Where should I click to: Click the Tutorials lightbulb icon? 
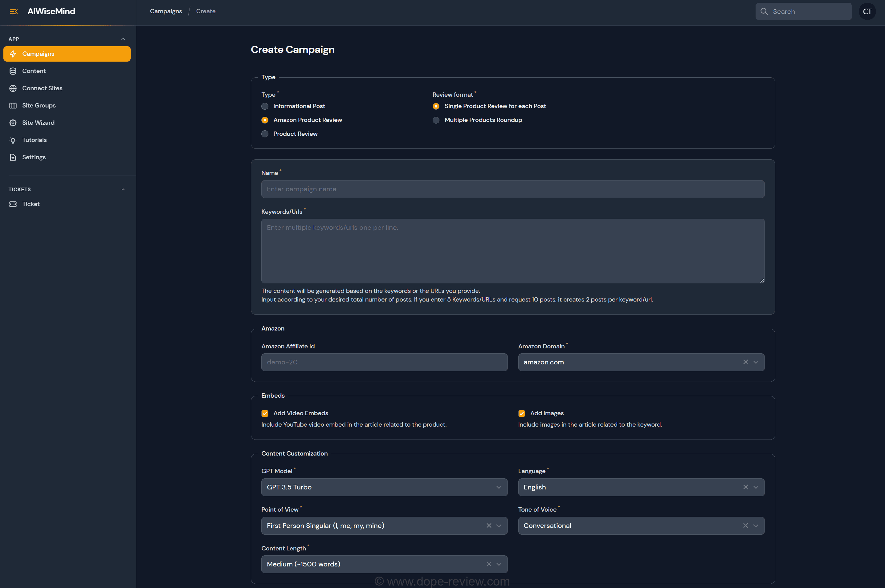tap(13, 140)
